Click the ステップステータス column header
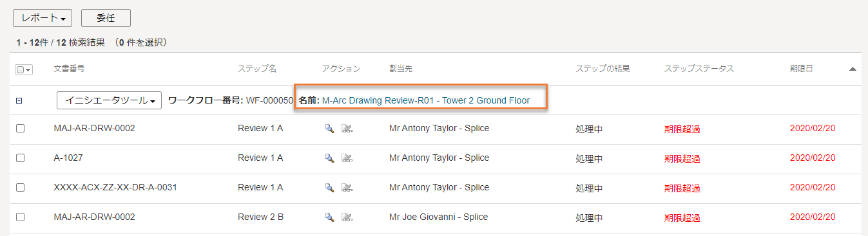Image resolution: width=868 pixels, height=236 pixels. click(x=699, y=69)
